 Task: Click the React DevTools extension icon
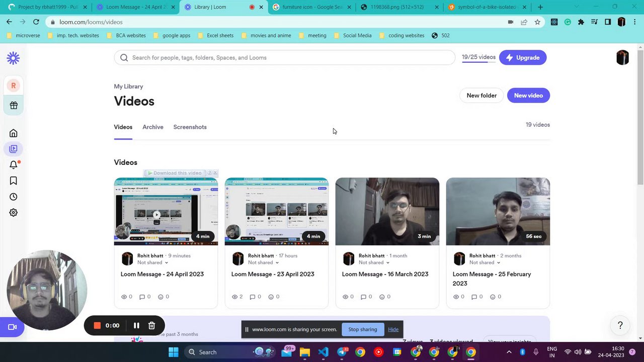coord(554,22)
